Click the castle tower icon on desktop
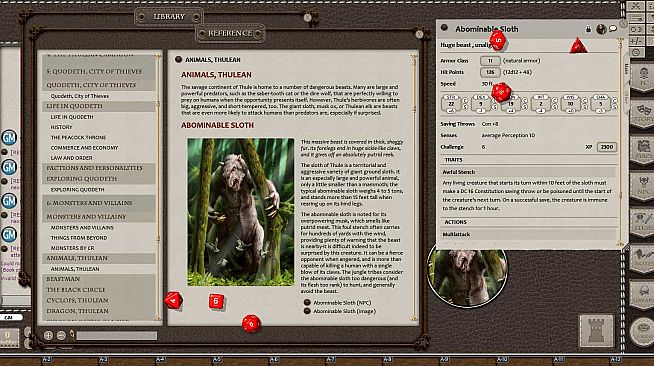 coord(596,331)
